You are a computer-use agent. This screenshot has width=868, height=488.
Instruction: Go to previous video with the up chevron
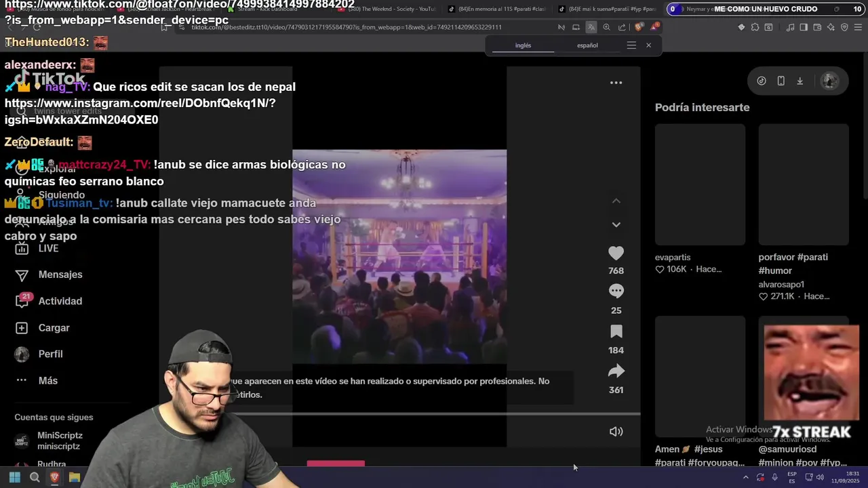616,201
